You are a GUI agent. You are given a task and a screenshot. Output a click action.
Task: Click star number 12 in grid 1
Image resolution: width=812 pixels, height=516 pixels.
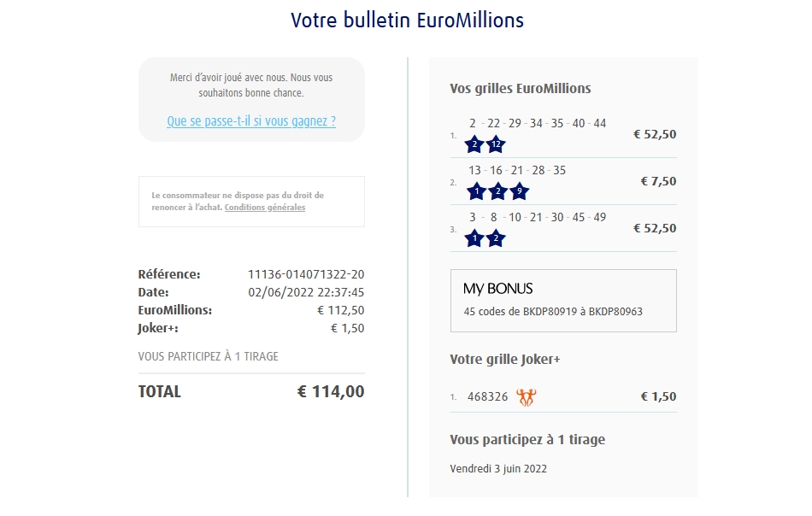point(496,144)
